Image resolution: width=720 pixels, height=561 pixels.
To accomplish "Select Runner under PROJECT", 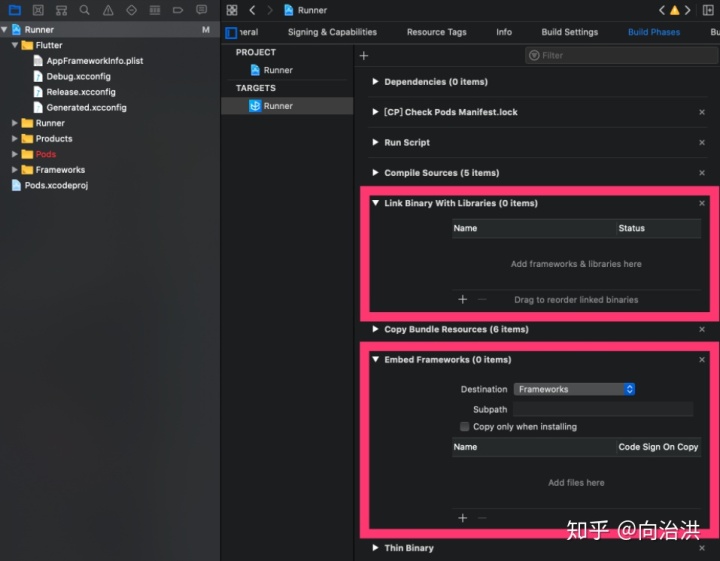I will tap(278, 70).
